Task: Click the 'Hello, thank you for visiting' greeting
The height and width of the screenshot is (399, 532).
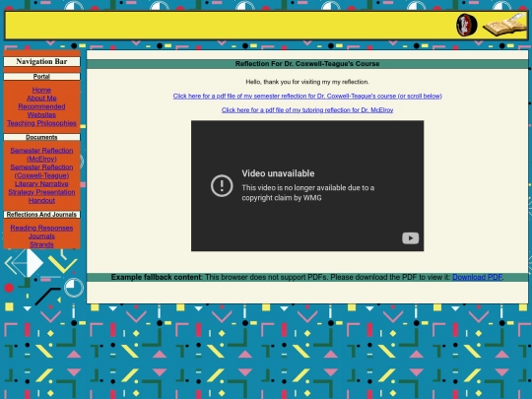Action: (307, 82)
